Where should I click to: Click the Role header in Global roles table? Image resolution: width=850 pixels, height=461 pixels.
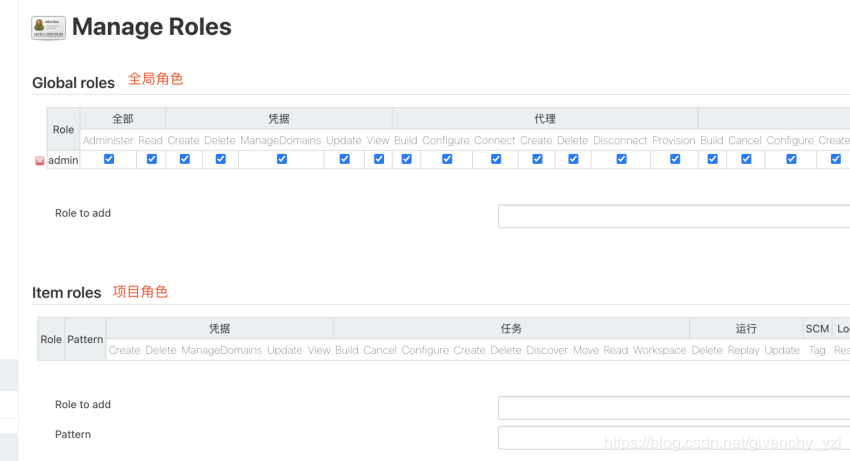(x=63, y=130)
